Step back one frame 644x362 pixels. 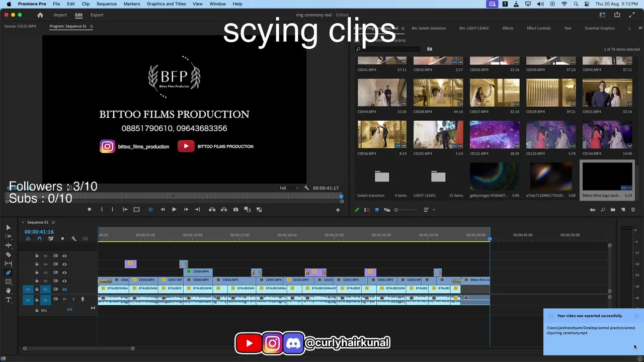(x=163, y=210)
